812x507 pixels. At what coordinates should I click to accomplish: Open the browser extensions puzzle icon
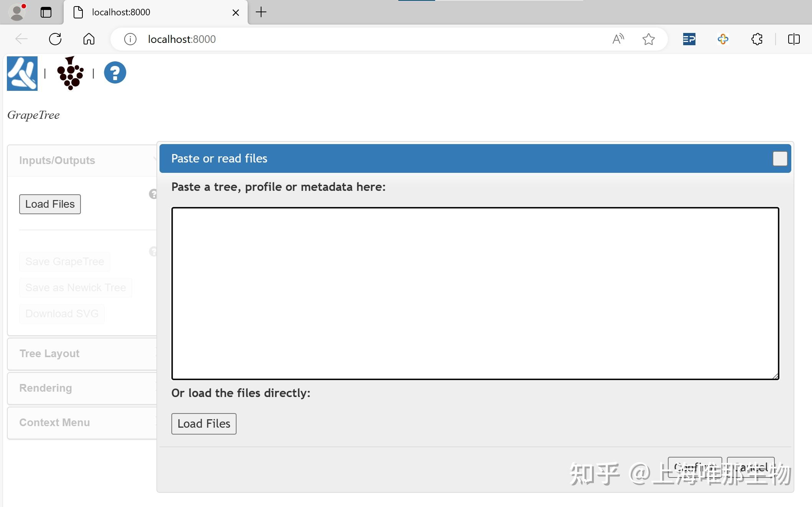point(757,39)
